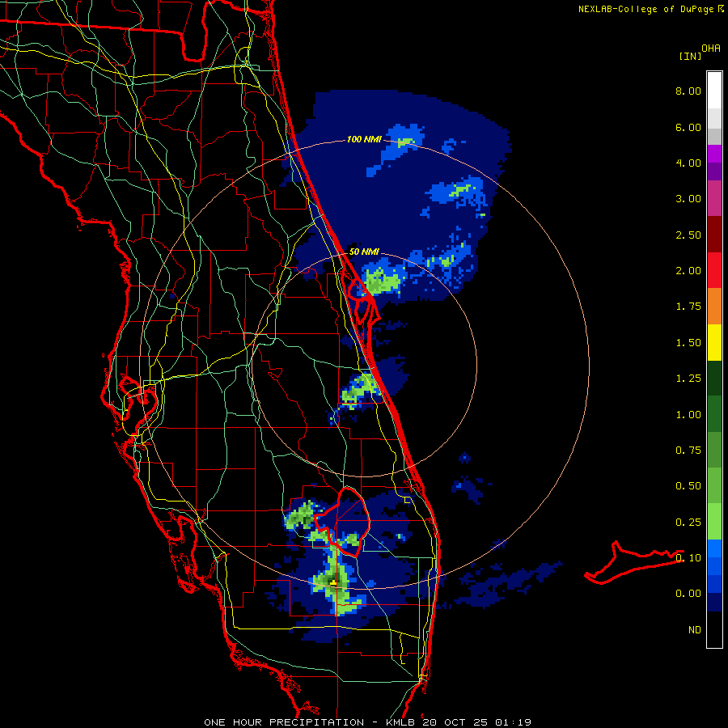Click the 0.50 legend value
Screen dimensions: 728x728
click(x=688, y=486)
